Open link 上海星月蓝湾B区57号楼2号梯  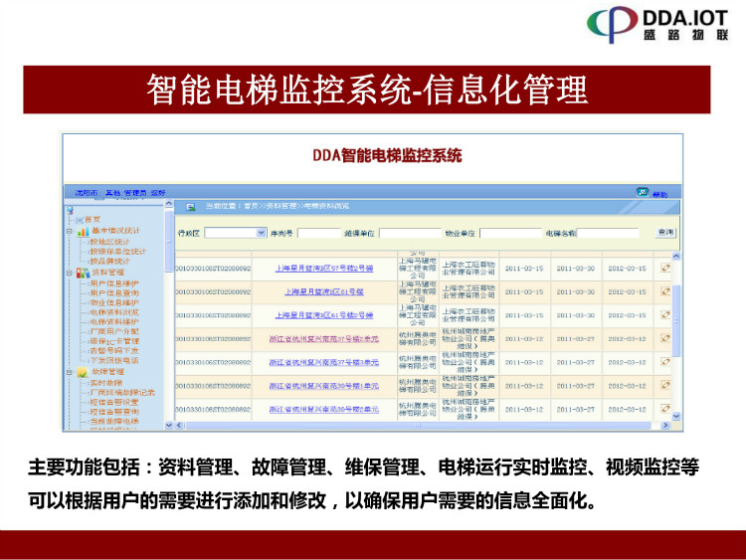(324, 269)
